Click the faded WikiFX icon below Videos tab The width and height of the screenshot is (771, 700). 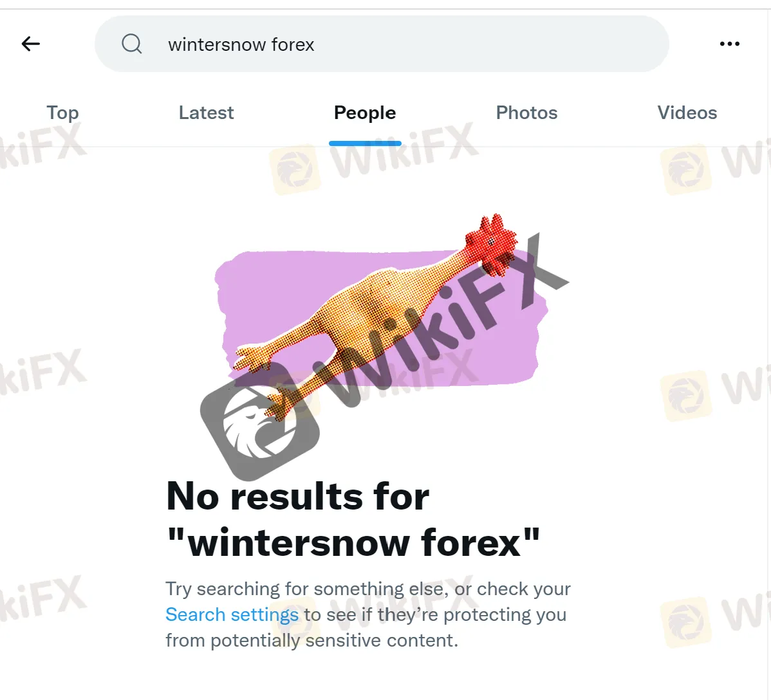[x=687, y=169]
